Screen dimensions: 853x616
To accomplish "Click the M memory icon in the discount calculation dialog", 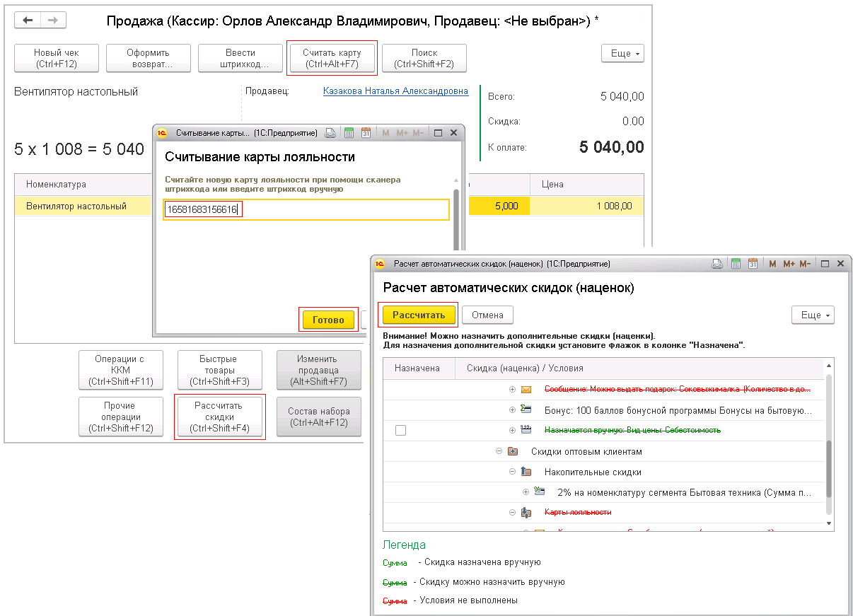I will pos(772,264).
